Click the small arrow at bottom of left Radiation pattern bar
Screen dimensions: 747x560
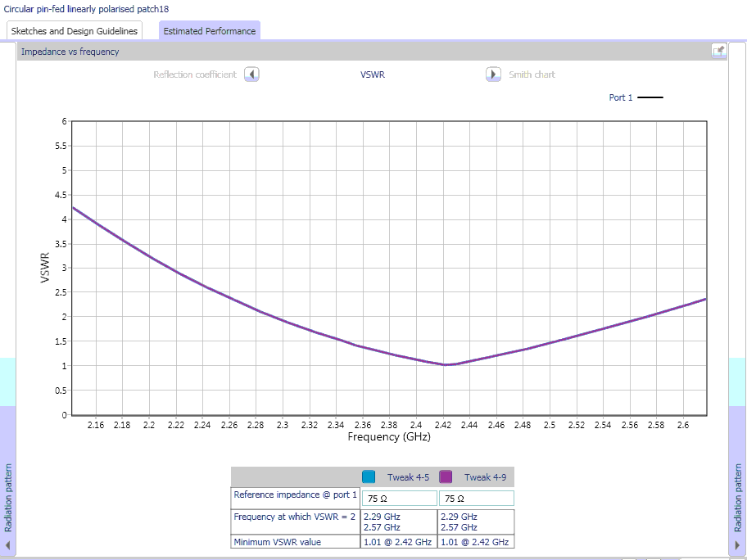(8, 544)
